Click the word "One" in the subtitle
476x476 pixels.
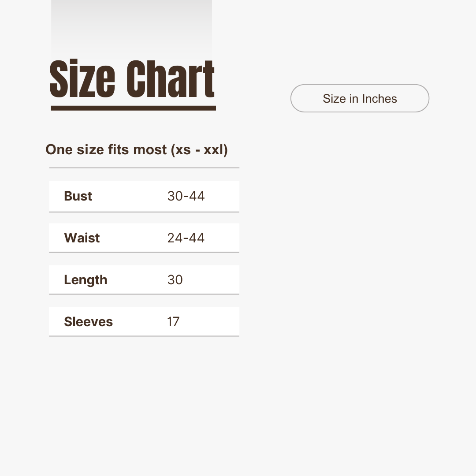pos(59,150)
